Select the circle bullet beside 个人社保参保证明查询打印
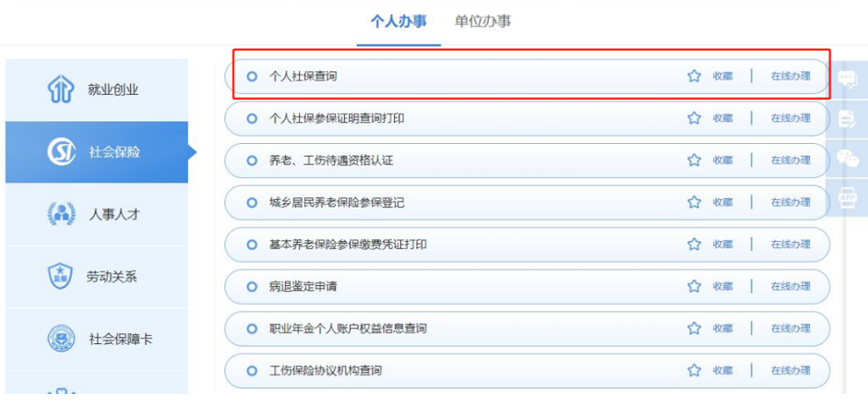Screen dimensions: 868x406 [x=252, y=119]
